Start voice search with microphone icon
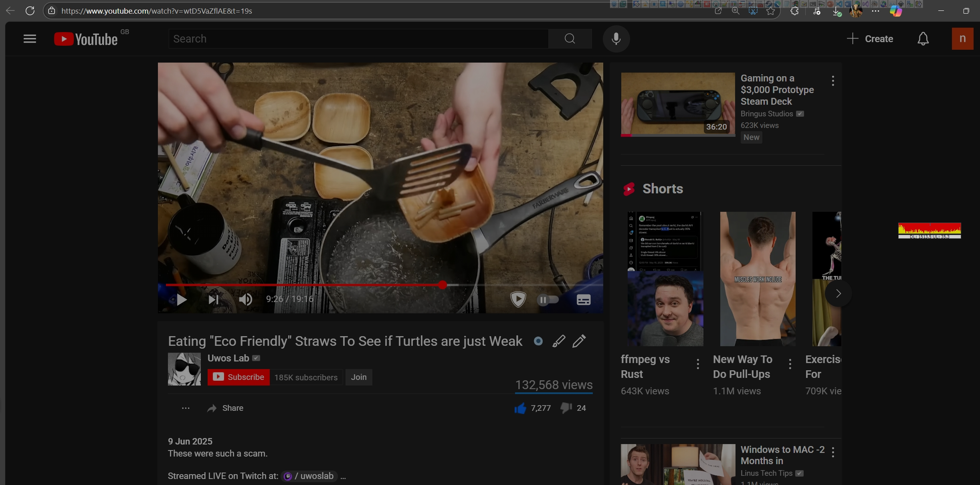Viewport: 980px width, 485px height. tap(616, 39)
